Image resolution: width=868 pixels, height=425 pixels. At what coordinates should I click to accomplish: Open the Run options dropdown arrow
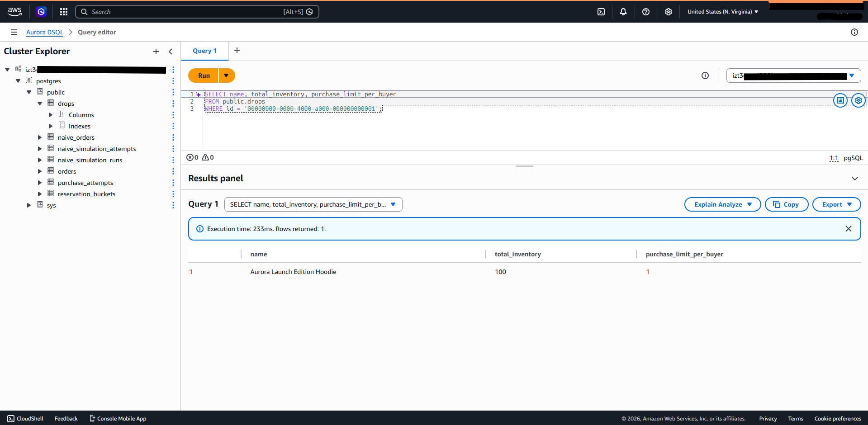point(227,76)
